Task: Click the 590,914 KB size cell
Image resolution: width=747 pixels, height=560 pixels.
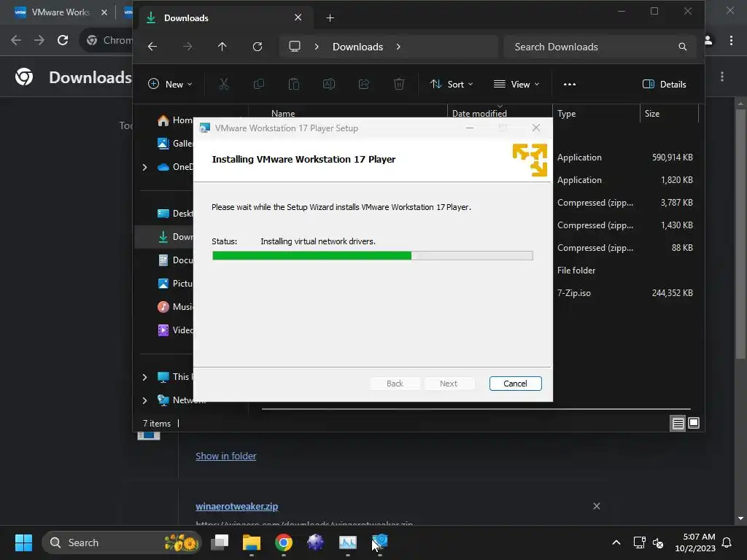Action: pos(672,157)
